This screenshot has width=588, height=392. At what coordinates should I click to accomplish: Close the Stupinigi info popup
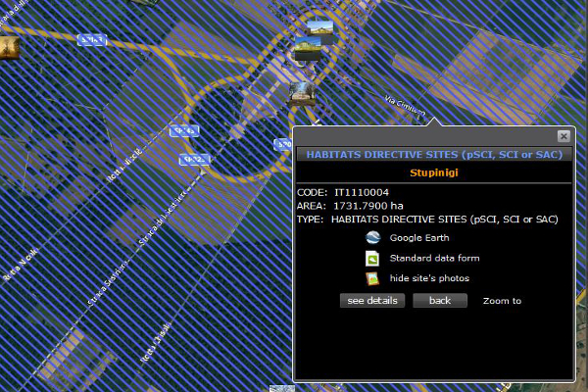click(563, 136)
